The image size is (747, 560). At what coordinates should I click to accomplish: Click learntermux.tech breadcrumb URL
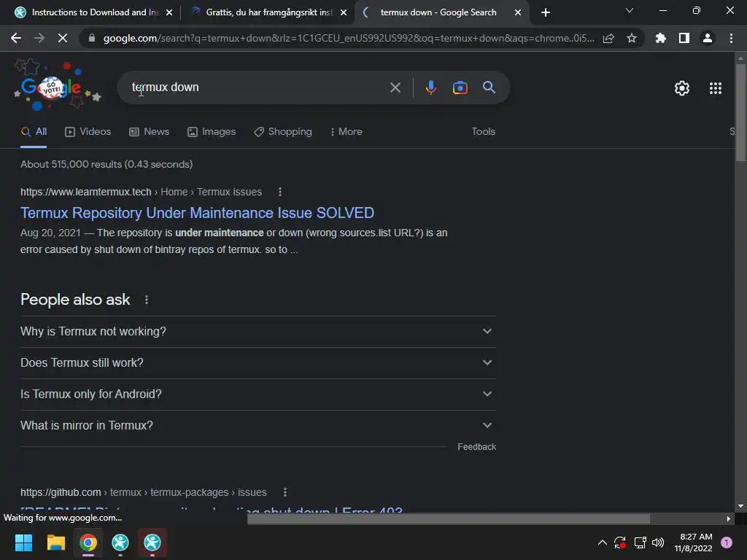coord(141,192)
